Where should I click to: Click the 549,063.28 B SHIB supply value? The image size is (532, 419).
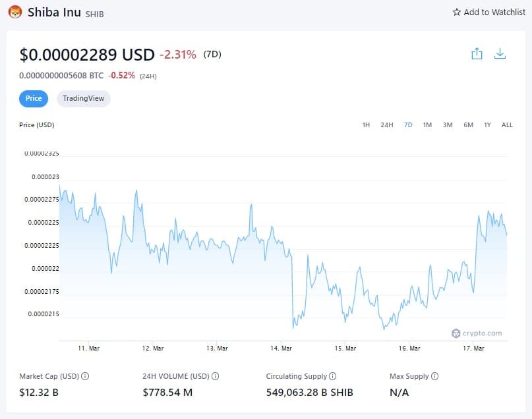309,393
